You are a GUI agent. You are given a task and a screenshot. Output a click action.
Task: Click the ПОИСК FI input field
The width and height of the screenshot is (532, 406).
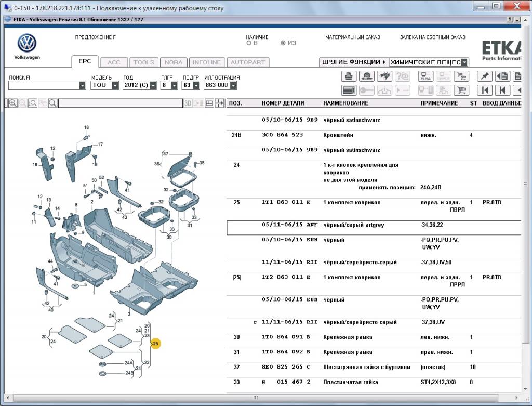pos(44,85)
